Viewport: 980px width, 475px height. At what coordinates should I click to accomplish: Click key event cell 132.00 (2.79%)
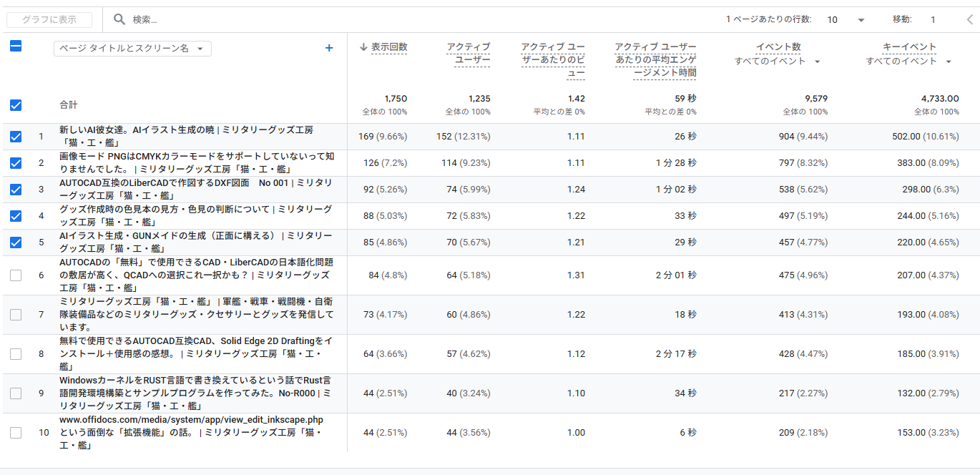click(x=928, y=393)
